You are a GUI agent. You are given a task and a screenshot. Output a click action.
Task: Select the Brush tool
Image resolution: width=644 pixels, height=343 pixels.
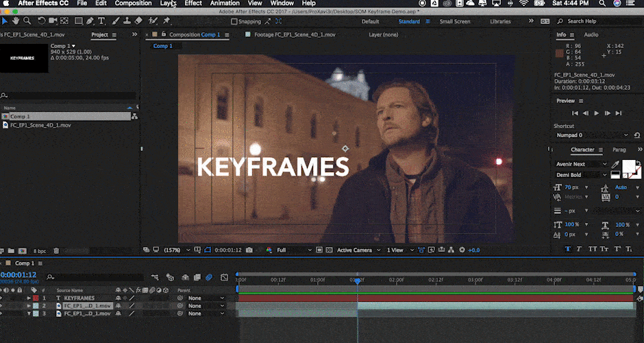pyautogui.click(x=116, y=21)
